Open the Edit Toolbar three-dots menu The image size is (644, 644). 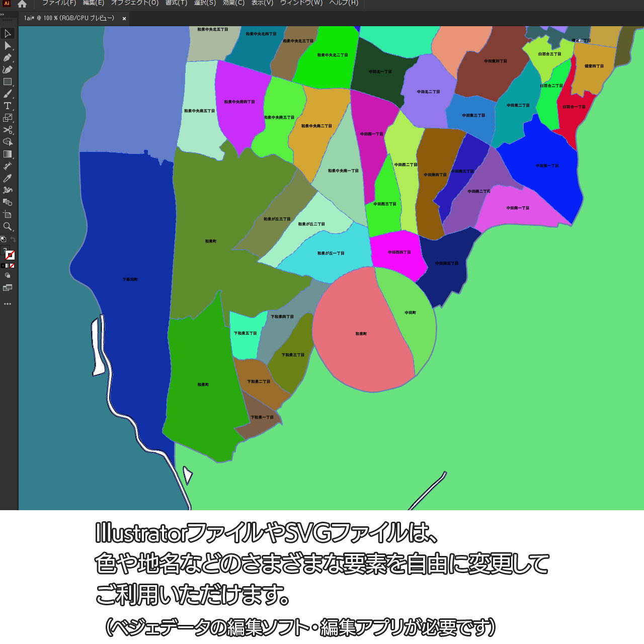pos(8,304)
